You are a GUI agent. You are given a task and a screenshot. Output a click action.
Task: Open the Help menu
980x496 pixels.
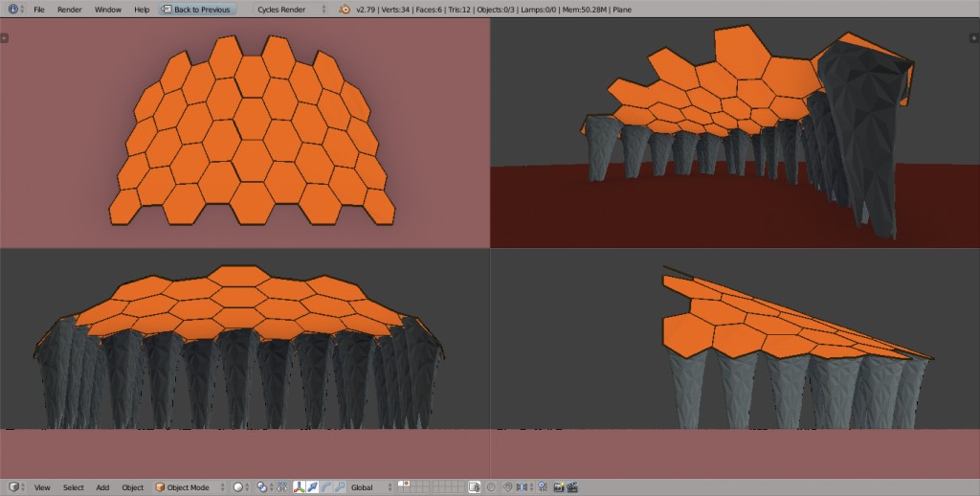point(142,10)
